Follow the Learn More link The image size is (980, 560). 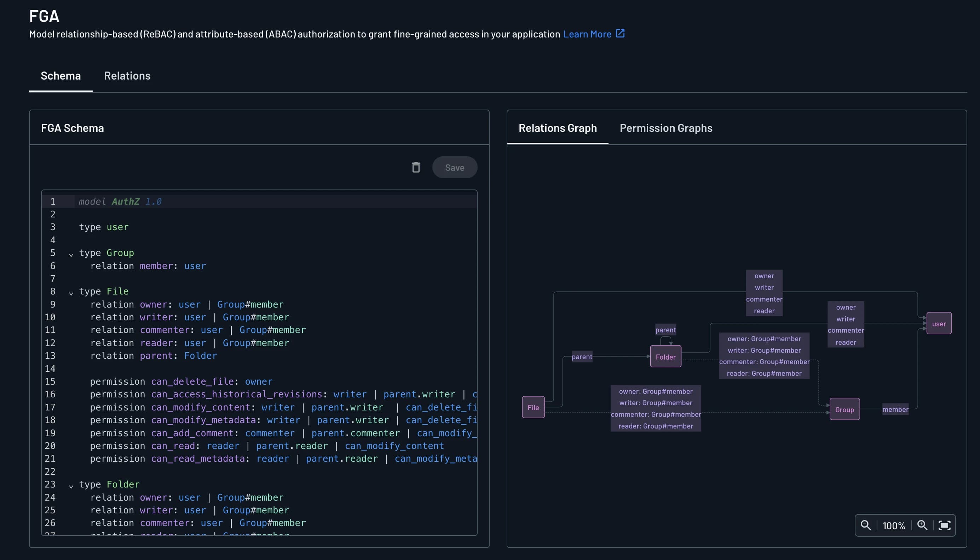(587, 34)
